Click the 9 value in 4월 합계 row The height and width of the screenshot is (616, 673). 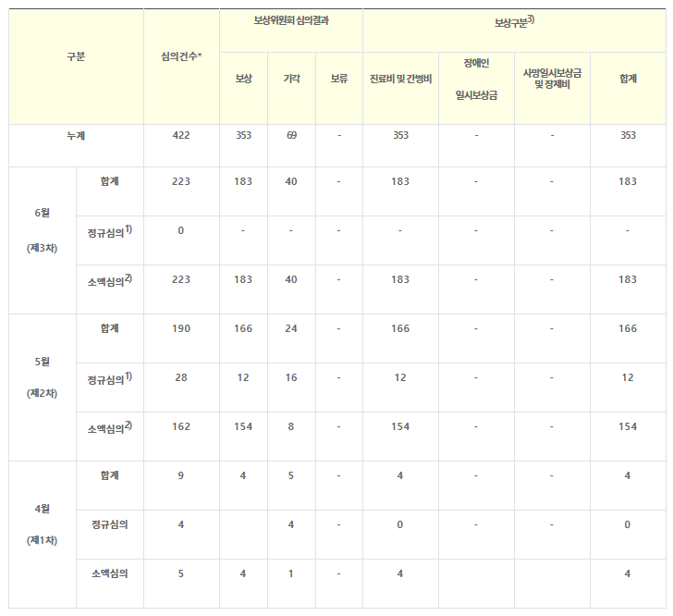(180, 475)
